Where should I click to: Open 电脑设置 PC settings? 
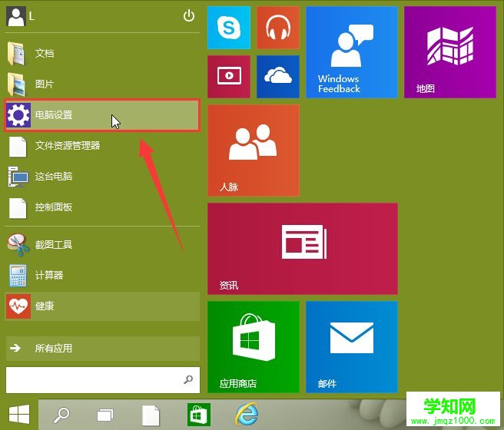pyautogui.click(x=102, y=115)
